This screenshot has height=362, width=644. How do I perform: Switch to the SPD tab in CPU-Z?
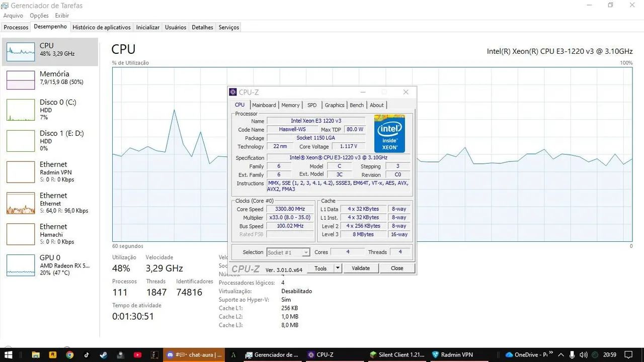click(x=312, y=105)
